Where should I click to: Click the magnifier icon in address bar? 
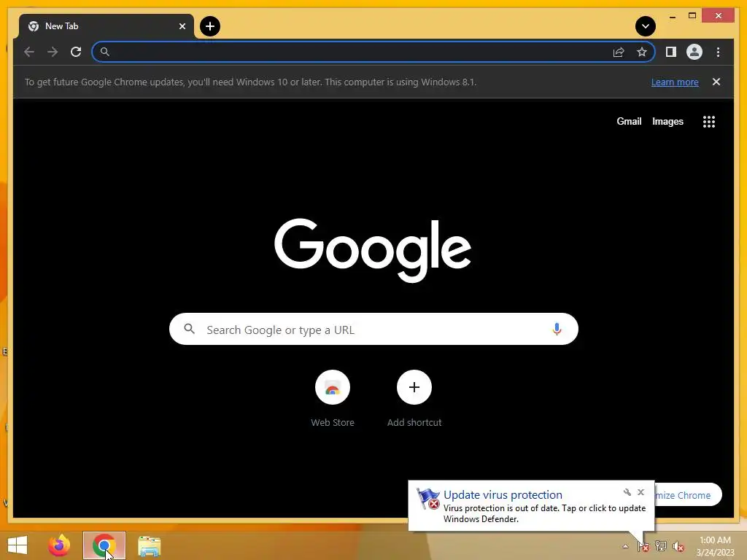[105, 52]
